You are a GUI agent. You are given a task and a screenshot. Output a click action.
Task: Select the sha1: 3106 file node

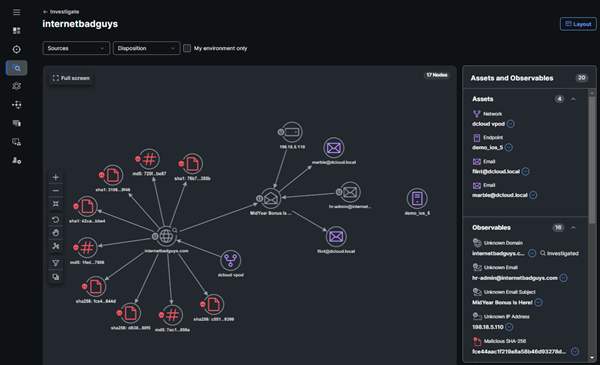click(x=112, y=175)
